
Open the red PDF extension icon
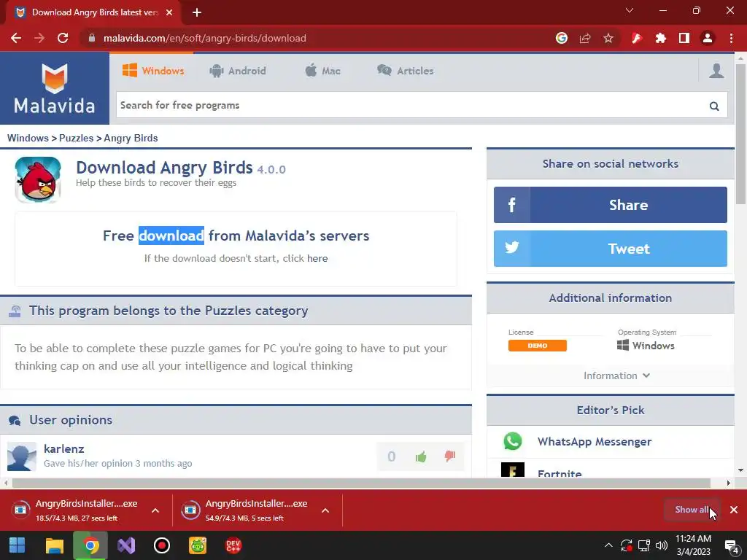[x=637, y=38]
